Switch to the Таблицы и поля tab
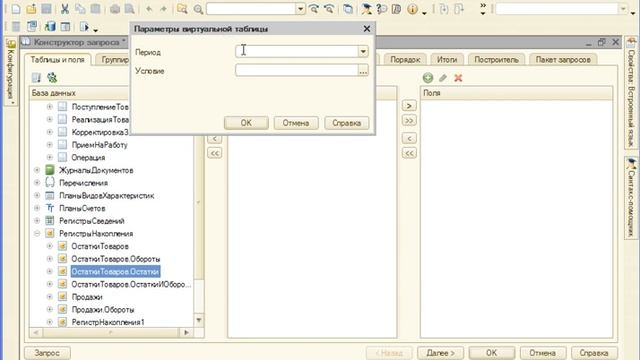Screen dimensions: 640x360 click(x=58, y=60)
